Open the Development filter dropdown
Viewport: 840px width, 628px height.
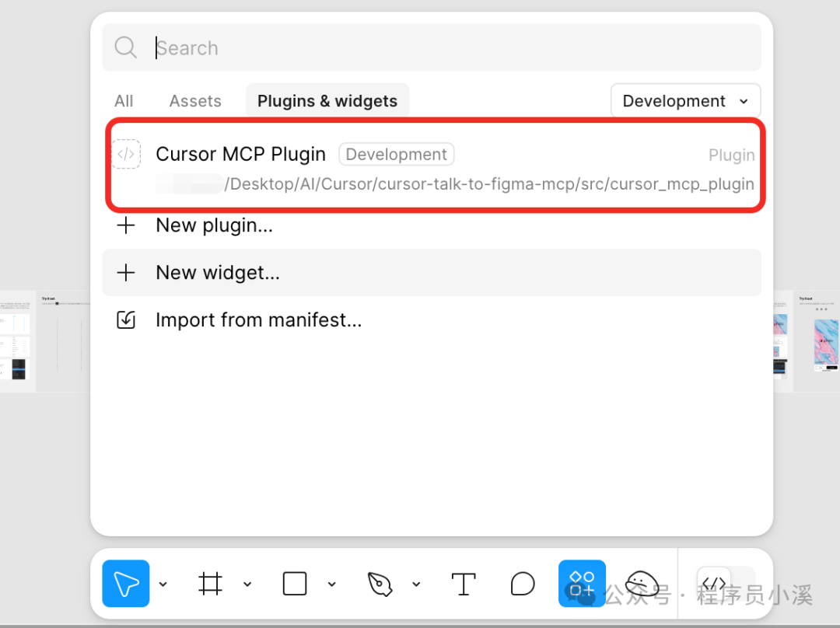click(x=685, y=100)
